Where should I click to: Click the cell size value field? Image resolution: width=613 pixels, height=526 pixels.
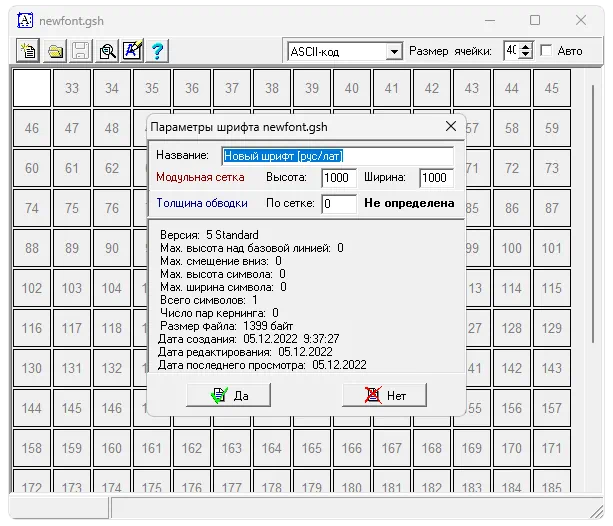tap(512, 51)
